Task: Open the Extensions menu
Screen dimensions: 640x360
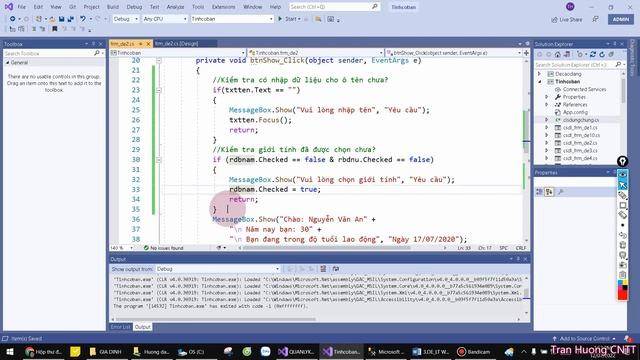Action: (224, 7)
